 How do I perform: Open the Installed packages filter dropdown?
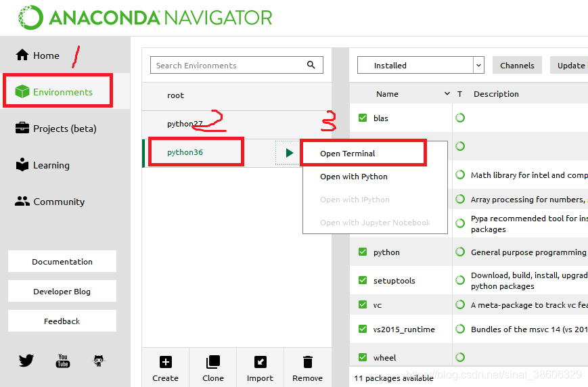pos(421,65)
